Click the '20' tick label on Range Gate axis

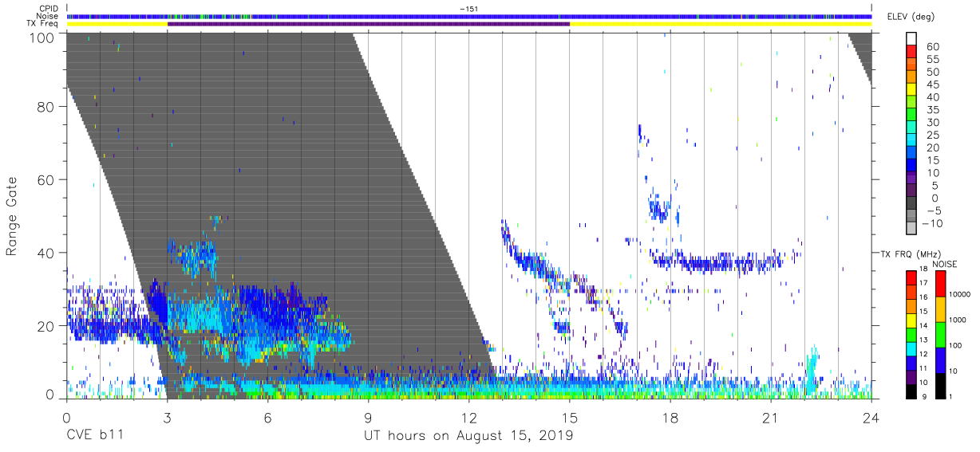click(x=45, y=326)
